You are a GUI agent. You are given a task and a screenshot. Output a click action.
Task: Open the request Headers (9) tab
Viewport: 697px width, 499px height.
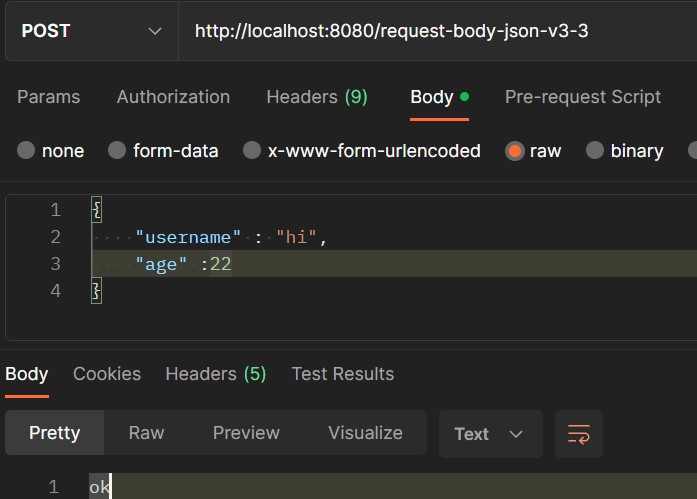317,97
